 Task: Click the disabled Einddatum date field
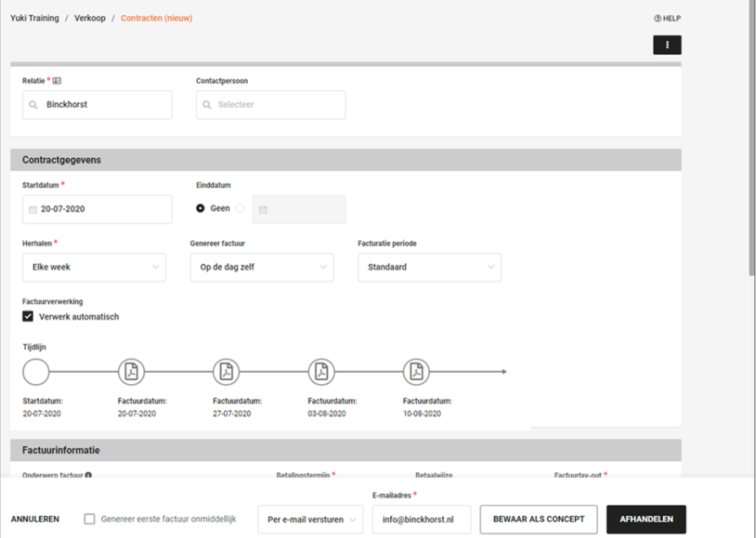click(x=299, y=210)
